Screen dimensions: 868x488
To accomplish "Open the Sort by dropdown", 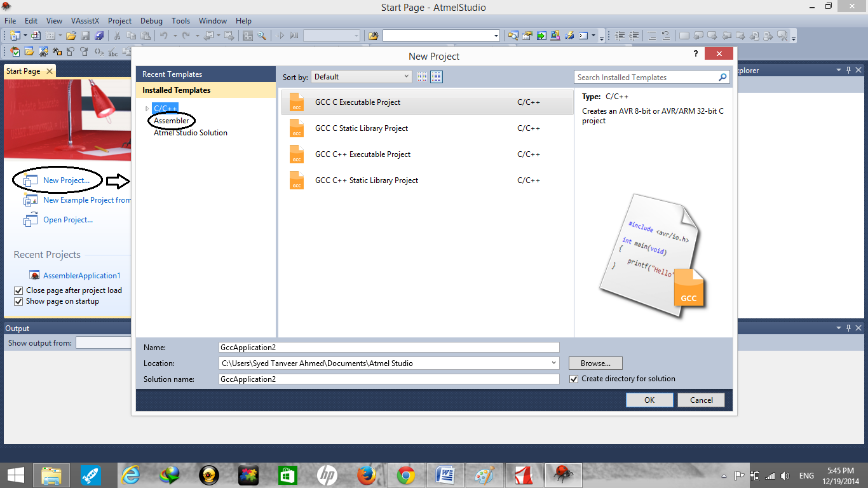I will pyautogui.click(x=362, y=77).
